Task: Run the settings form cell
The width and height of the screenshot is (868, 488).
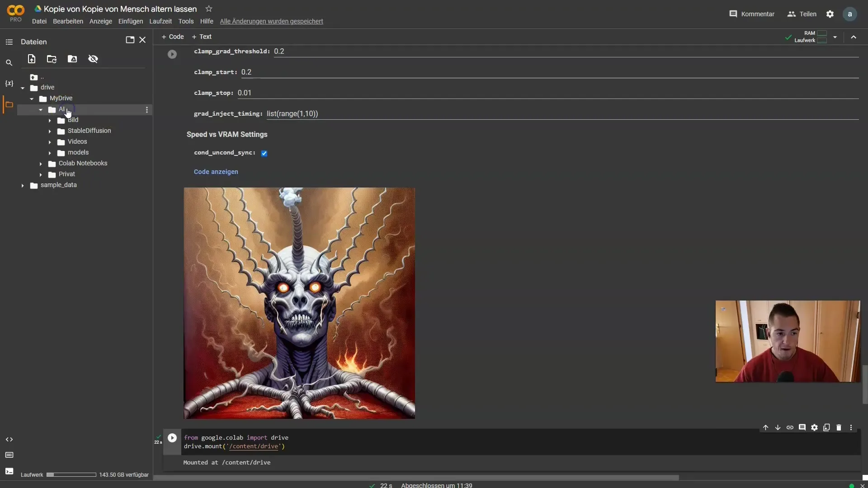Action: [172, 54]
